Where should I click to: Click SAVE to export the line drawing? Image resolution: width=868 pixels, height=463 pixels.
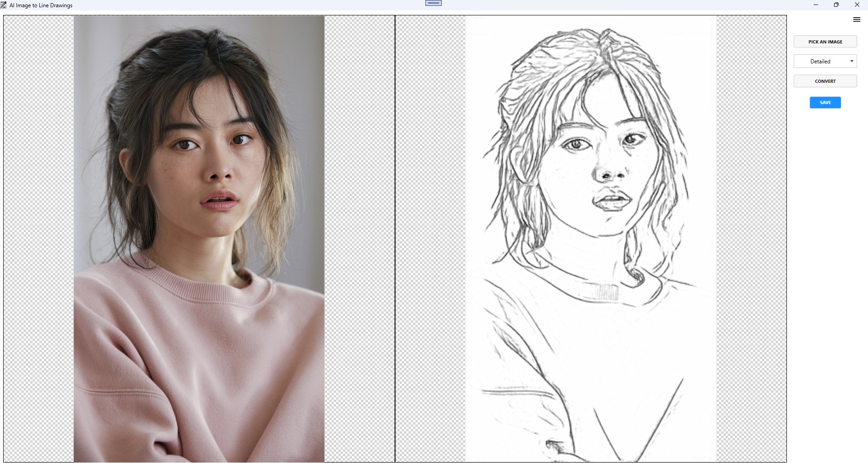825,102
